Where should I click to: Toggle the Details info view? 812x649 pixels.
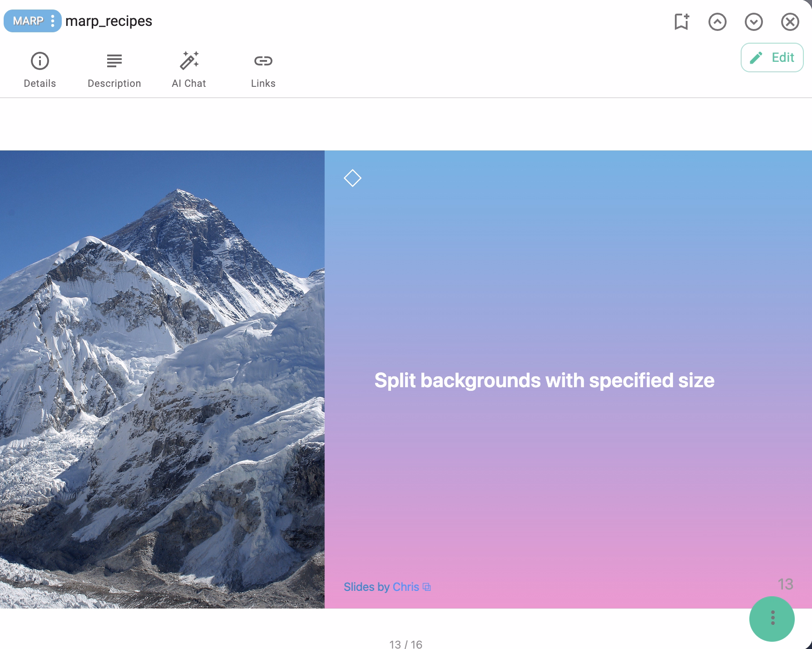click(x=40, y=68)
